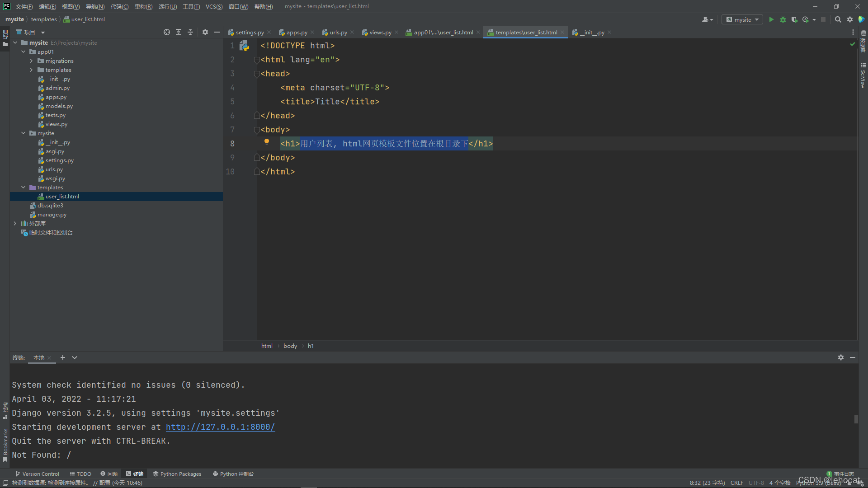Click the intention lightbulb on line 8

click(267, 142)
